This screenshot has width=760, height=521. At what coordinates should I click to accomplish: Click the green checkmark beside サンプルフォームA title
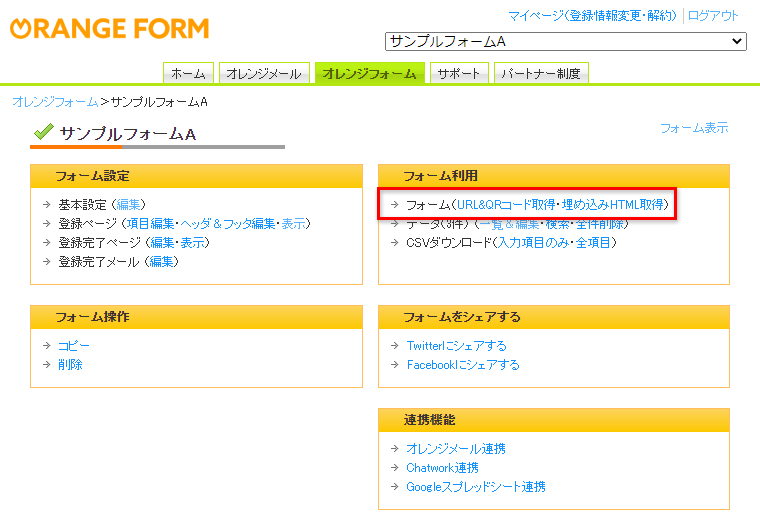tap(44, 131)
